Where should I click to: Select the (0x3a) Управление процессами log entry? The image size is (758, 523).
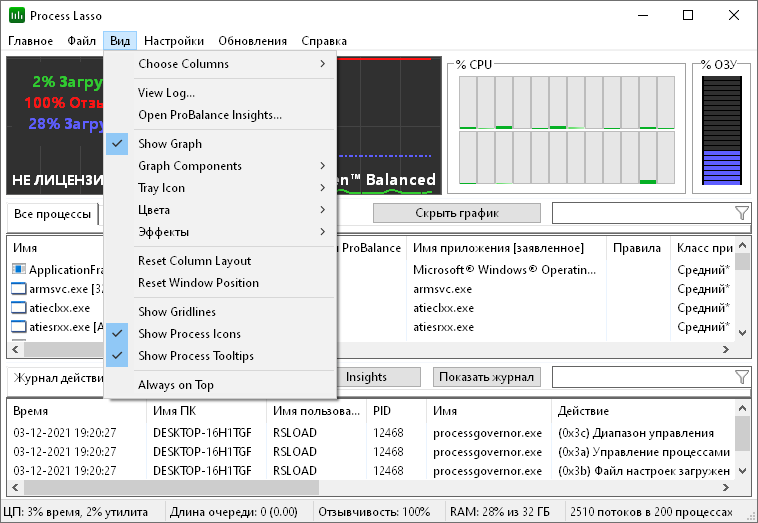(x=643, y=452)
